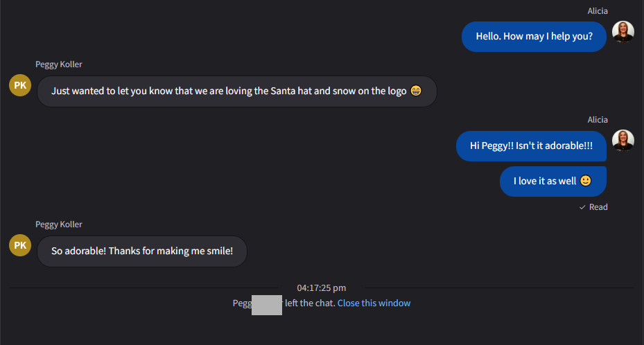The width and height of the screenshot is (644, 345).
Task: Click Alicia's avatar beside the greeting message
Action: click(623, 33)
